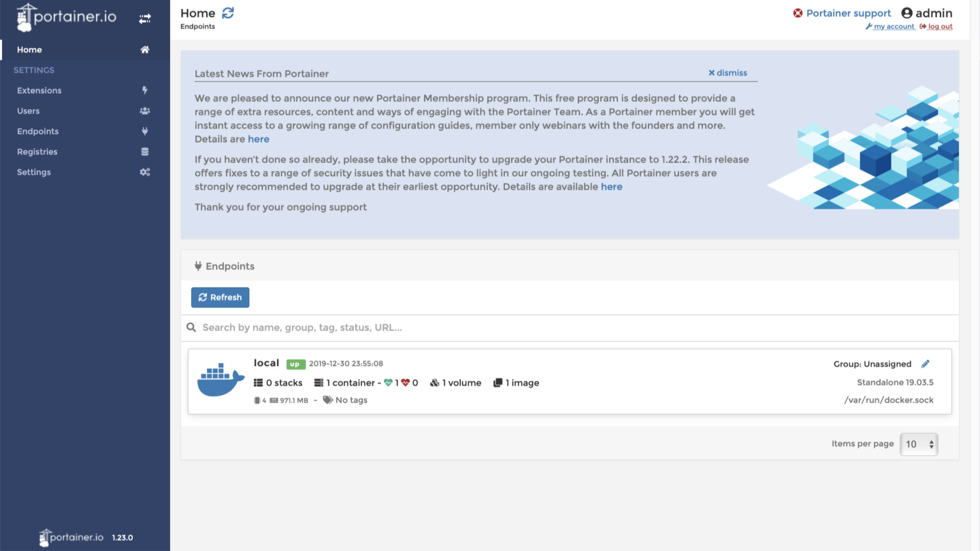Dismiss the Latest News panel
This screenshot has width=980, height=551.
[x=728, y=72]
